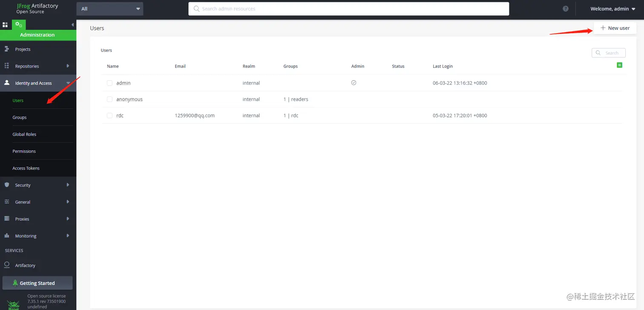Expand the General submenu arrow
This screenshot has width=644, height=310.
click(68, 202)
